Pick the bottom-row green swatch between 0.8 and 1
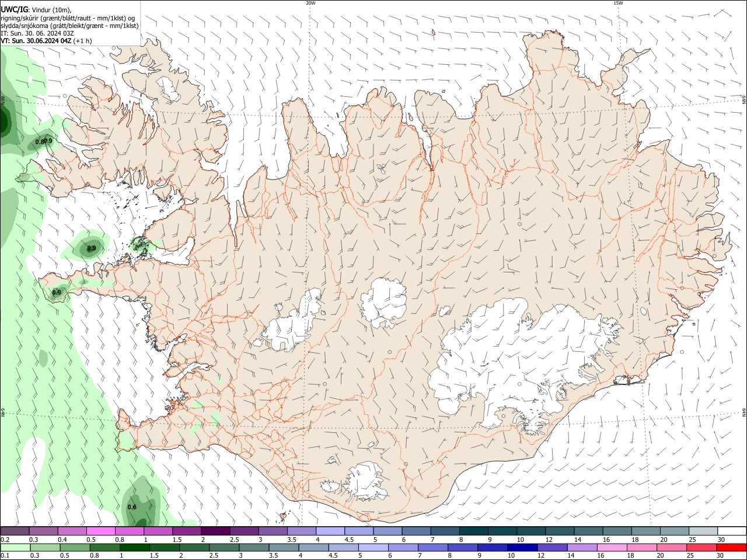This screenshot has width=747, height=560. [x=104, y=548]
